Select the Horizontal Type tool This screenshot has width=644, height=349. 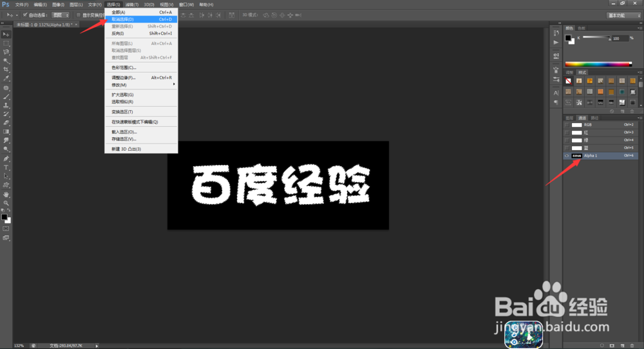(x=6, y=167)
